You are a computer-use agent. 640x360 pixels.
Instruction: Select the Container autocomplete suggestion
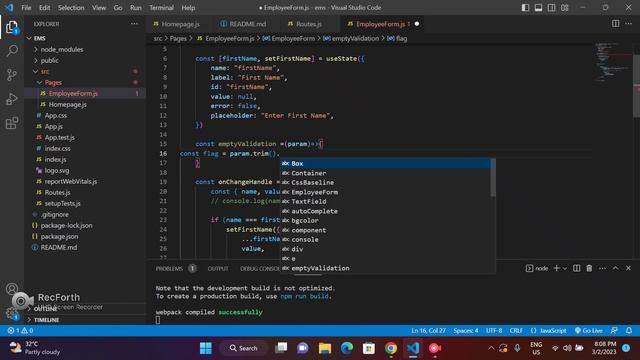coord(386,173)
